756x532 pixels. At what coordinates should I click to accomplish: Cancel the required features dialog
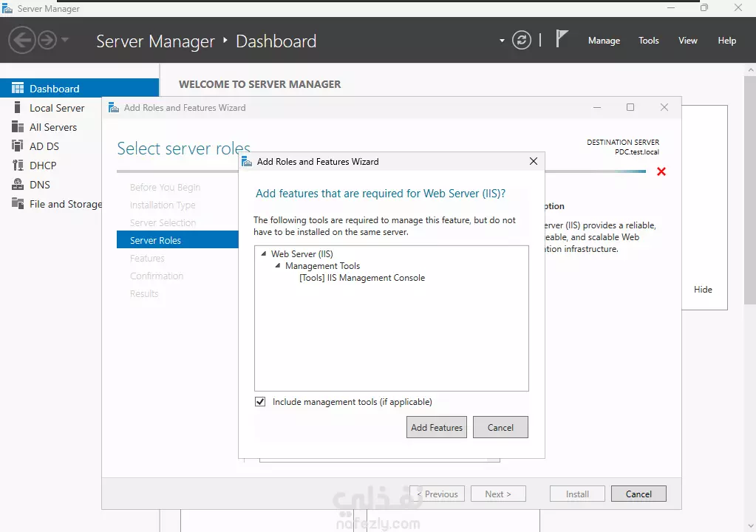pyautogui.click(x=500, y=427)
